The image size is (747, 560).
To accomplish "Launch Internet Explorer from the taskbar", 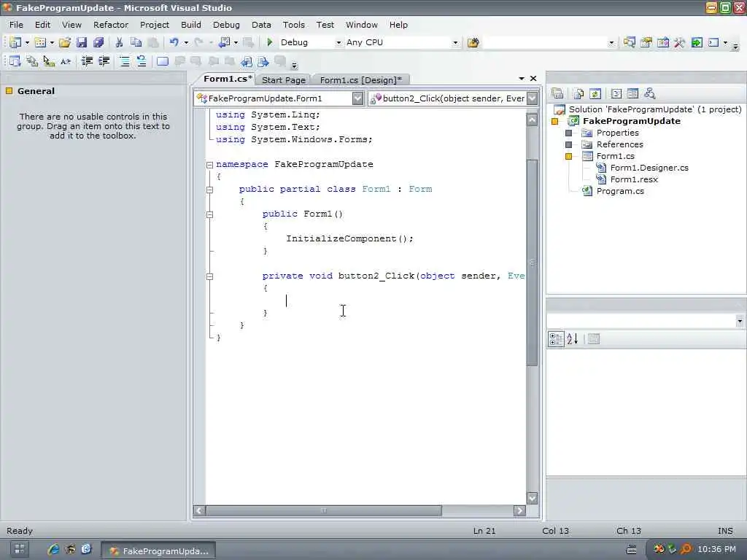I will click(53, 550).
